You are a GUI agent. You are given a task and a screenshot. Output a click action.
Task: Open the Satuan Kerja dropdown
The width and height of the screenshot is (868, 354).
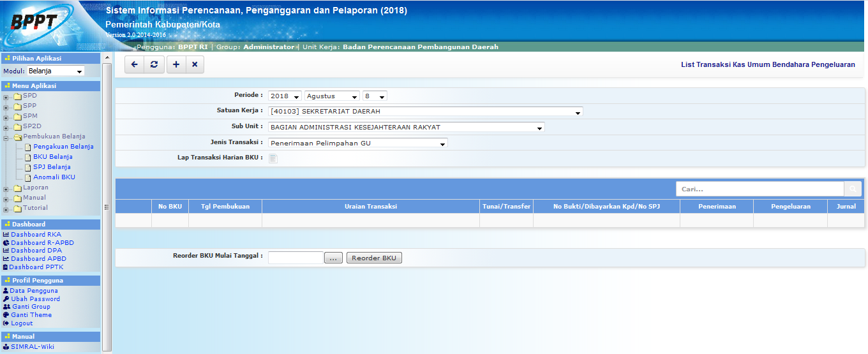tap(426, 112)
